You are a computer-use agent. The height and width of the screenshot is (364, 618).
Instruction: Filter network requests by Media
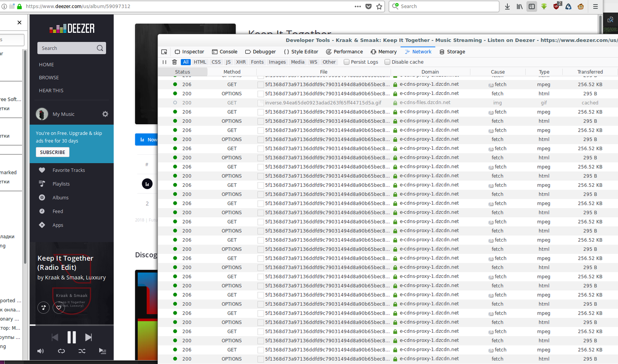pos(298,62)
